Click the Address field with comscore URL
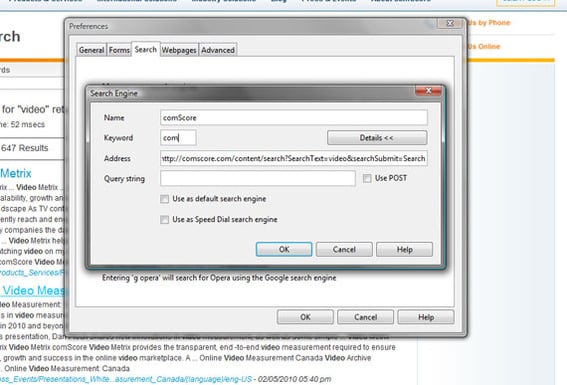Screen dimensions: 567x385 coord(294,158)
